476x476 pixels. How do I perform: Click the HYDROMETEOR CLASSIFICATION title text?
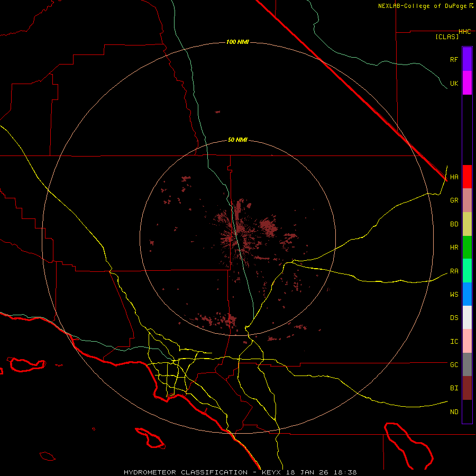click(x=186, y=472)
